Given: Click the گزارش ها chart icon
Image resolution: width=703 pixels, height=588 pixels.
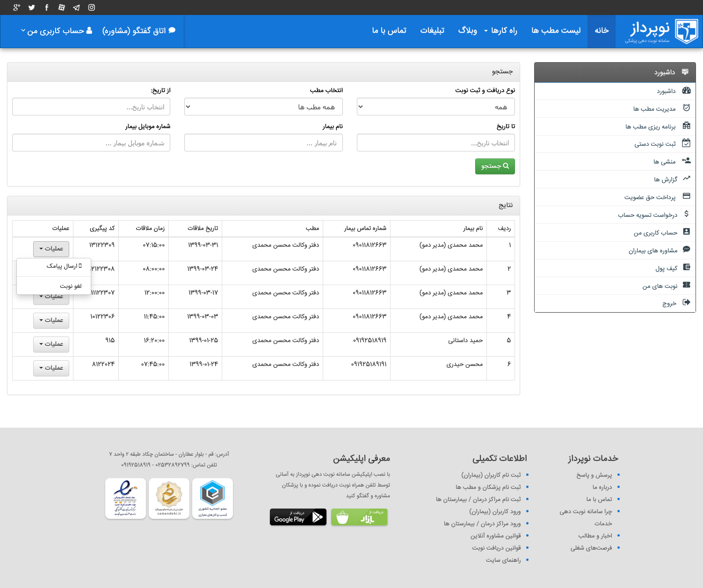Looking at the screenshot, I should [x=686, y=179].
